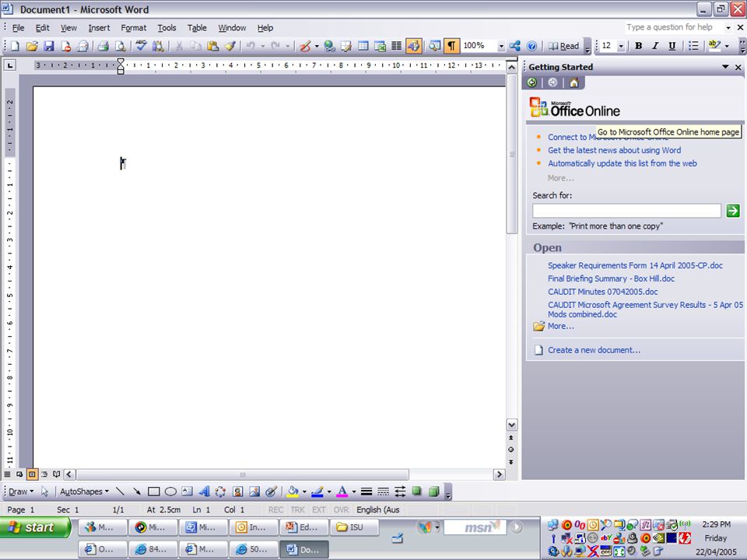Screen dimensions: 747x560
Task: Paste clipboard contents icon
Action: coord(213,46)
